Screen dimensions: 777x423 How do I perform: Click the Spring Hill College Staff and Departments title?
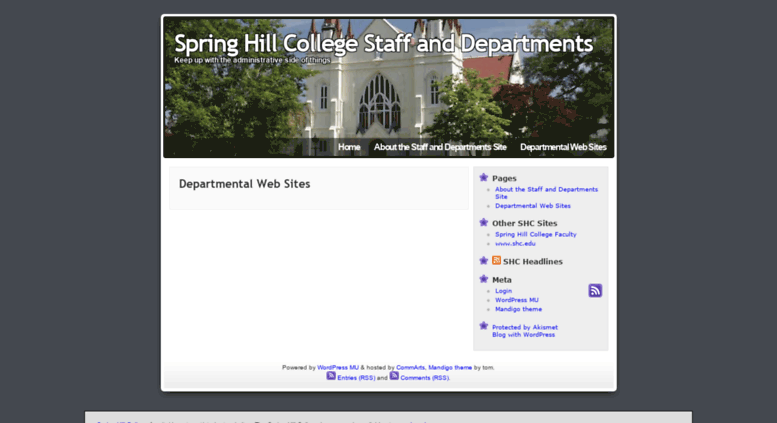click(x=384, y=44)
